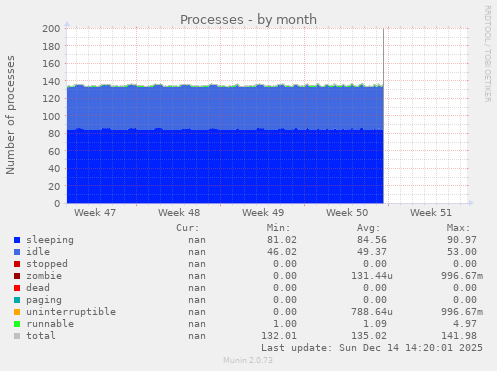
Task: Click idle maximum value 53.00
Action: (x=462, y=252)
